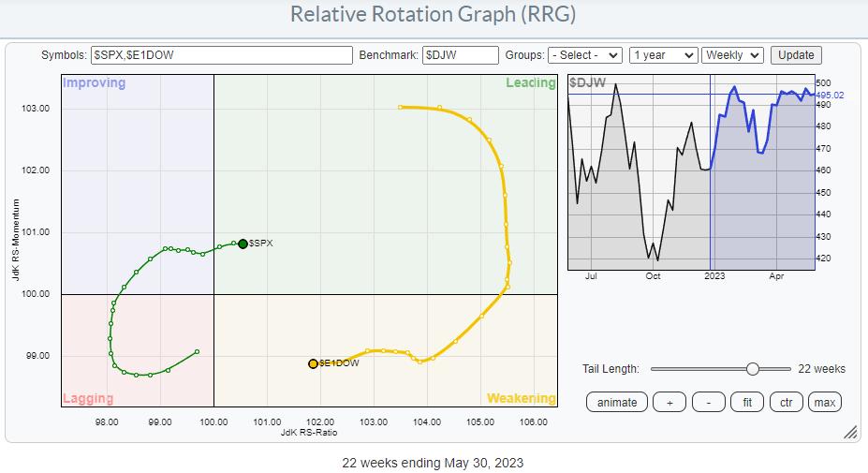Select the $SPX green head marker

[243, 244]
